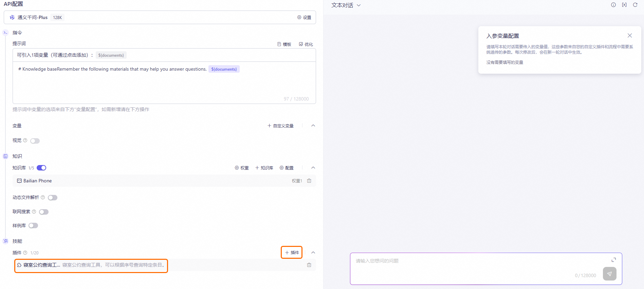Enable the 动态文件解析 switch
The height and width of the screenshot is (289, 644).
pyautogui.click(x=53, y=198)
